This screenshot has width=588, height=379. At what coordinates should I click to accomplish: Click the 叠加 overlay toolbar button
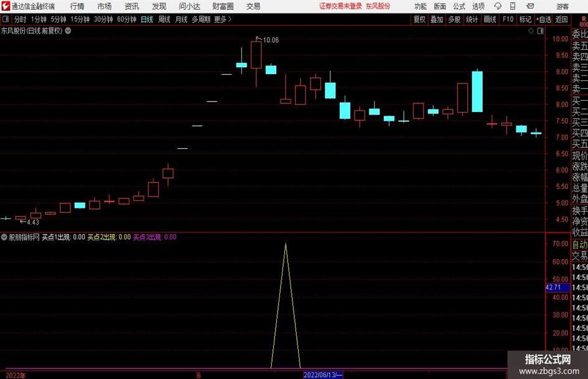(x=437, y=19)
